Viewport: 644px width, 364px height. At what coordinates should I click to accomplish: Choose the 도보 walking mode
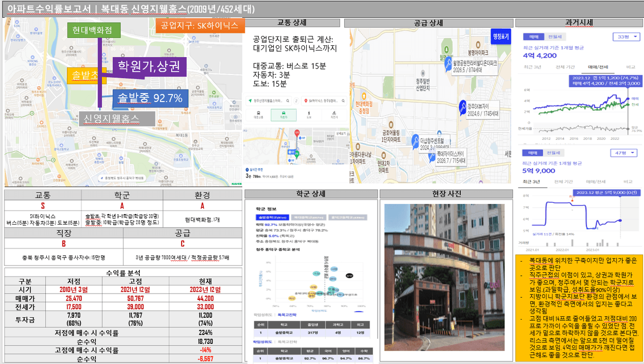[x=309, y=114]
